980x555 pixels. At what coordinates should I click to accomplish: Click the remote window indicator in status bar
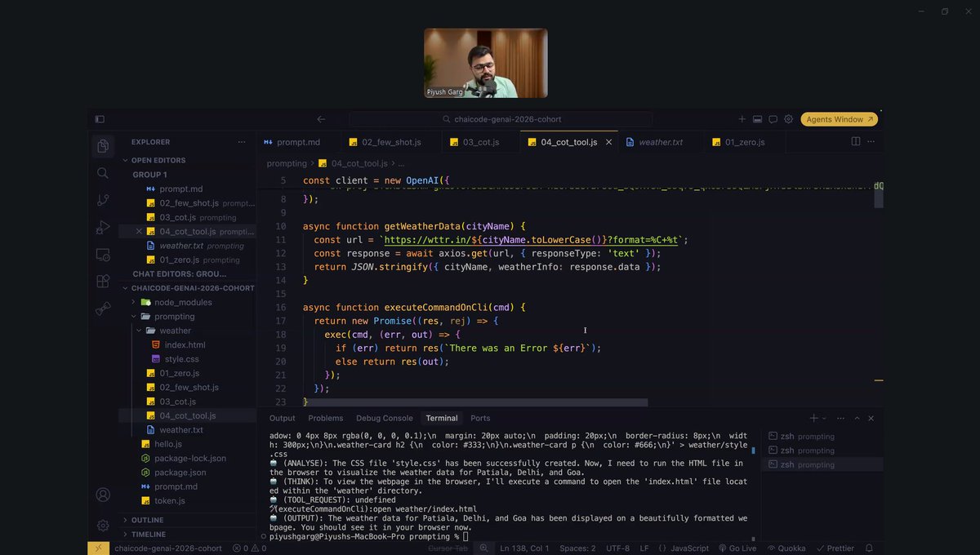[98, 548]
